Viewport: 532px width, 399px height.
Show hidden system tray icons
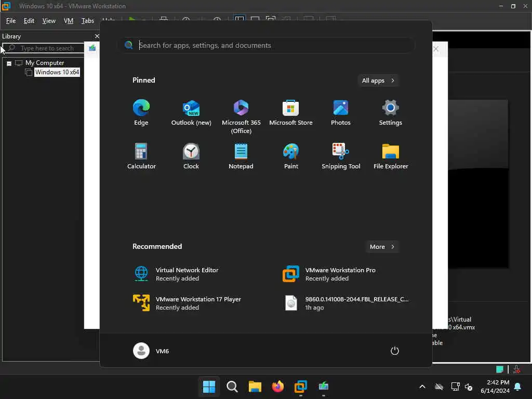[x=422, y=387]
